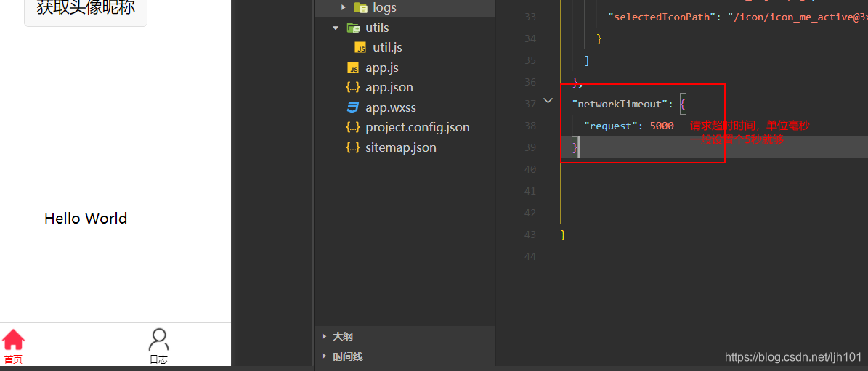This screenshot has height=371, width=868.
Task: Select the 首页 home tab icon
Action: [14, 340]
